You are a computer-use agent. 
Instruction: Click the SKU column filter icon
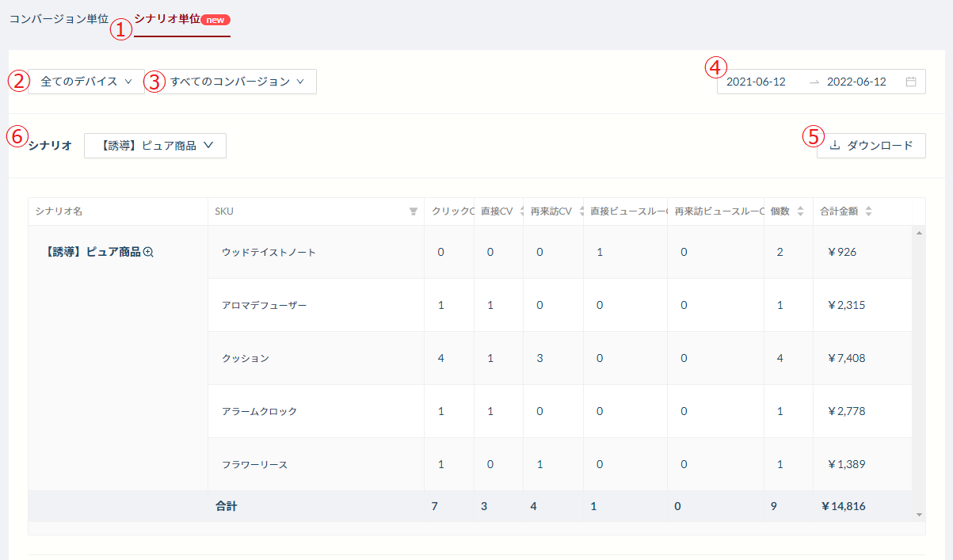413,211
